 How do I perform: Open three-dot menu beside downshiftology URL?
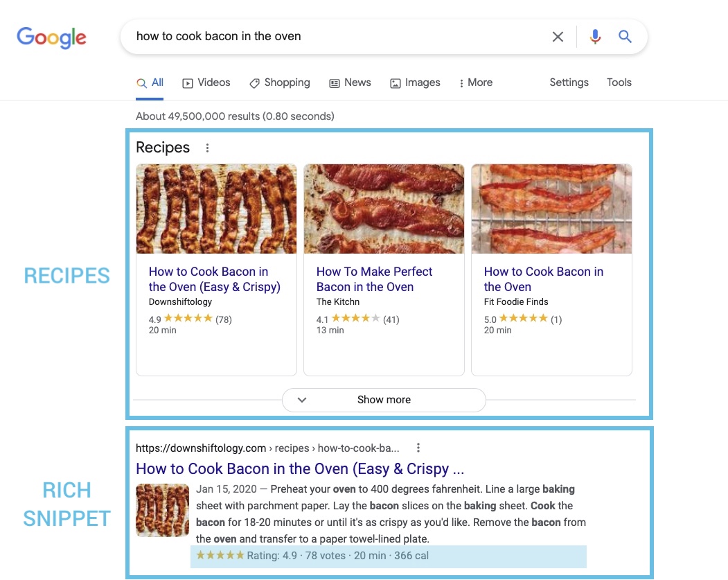[418, 448]
